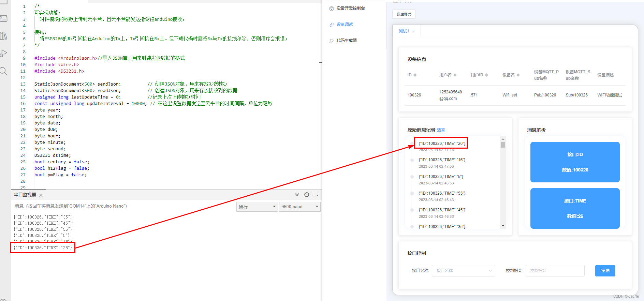Open 代码生成器 menu item
Image resolution: width=644 pixels, height=301 pixels.
coord(347,41)
